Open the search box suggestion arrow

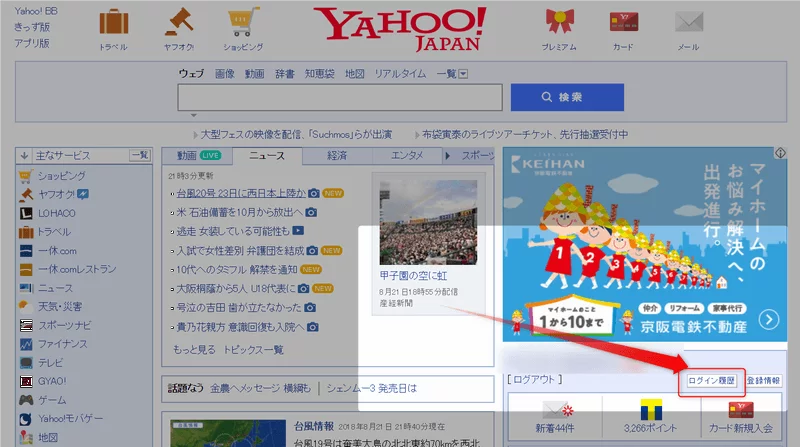pyautogui.click(x=193, y=115)
